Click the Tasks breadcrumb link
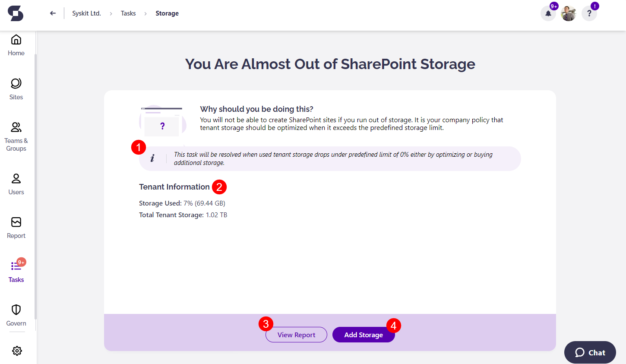The height and width of the screenshot is (364, 626). [128, 13]
